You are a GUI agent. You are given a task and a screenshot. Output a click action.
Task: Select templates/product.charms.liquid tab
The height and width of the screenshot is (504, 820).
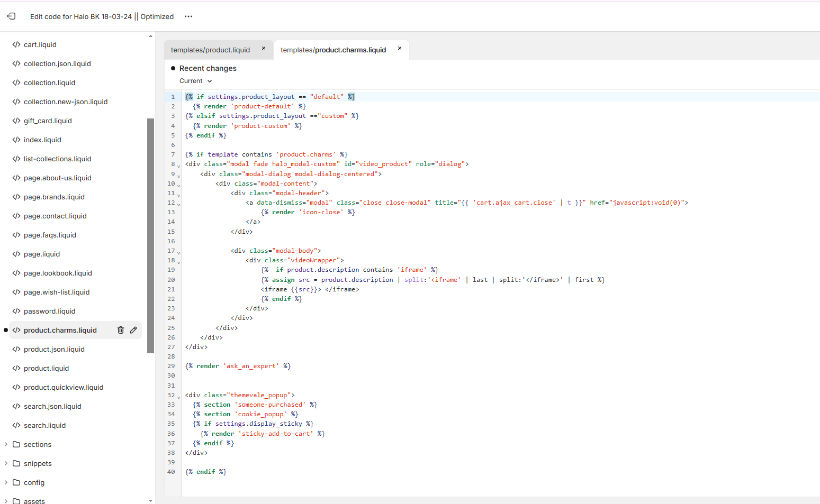333,50
